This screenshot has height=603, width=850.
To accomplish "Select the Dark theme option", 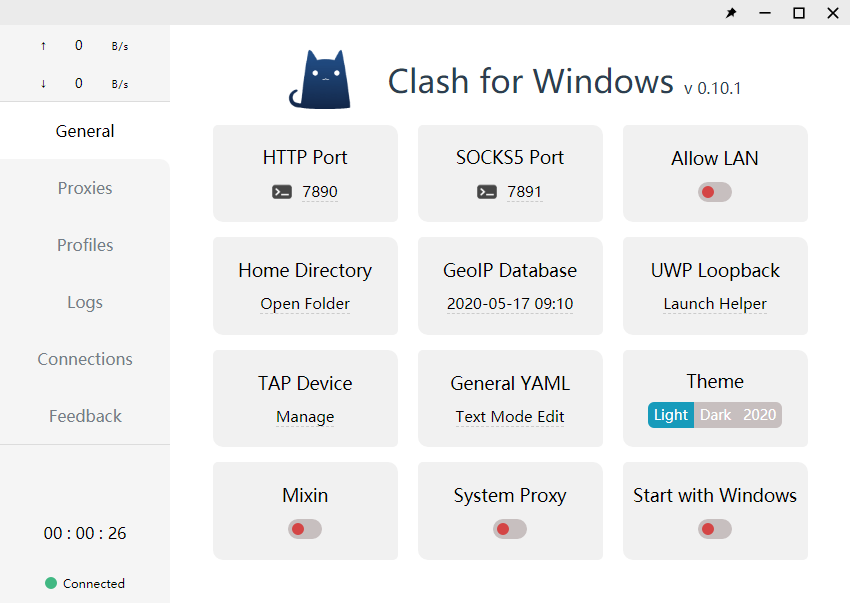I will click(x=715, y=415).
